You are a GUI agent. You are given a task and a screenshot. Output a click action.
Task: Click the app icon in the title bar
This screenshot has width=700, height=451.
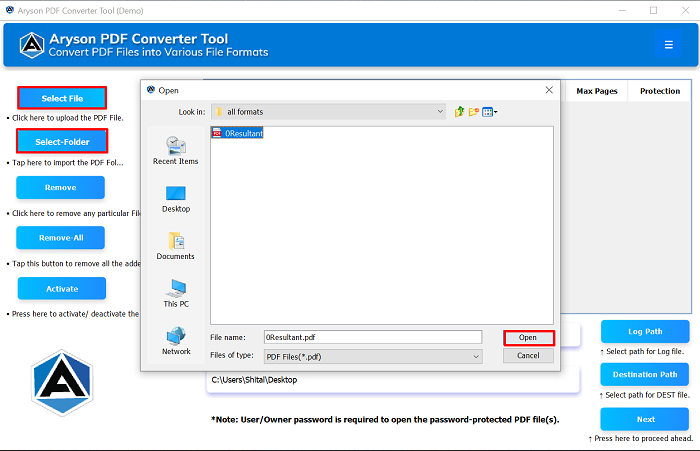point(9,10)
